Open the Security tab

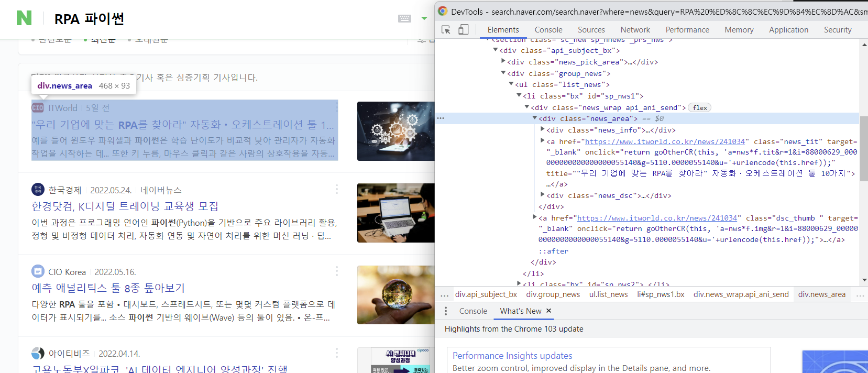click(838, 30)
